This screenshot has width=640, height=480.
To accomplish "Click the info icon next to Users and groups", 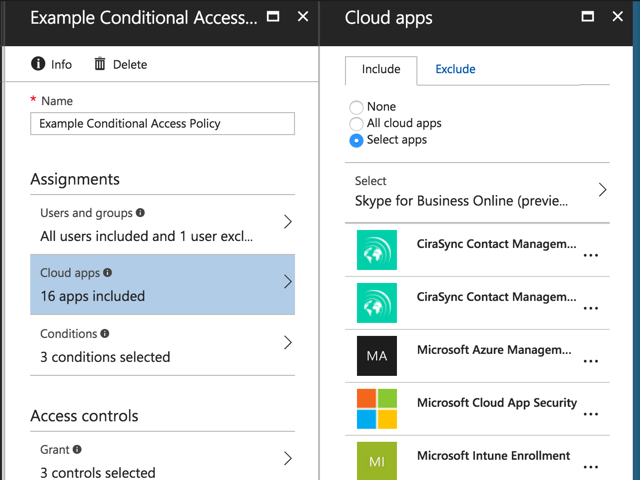I will 140,213.
